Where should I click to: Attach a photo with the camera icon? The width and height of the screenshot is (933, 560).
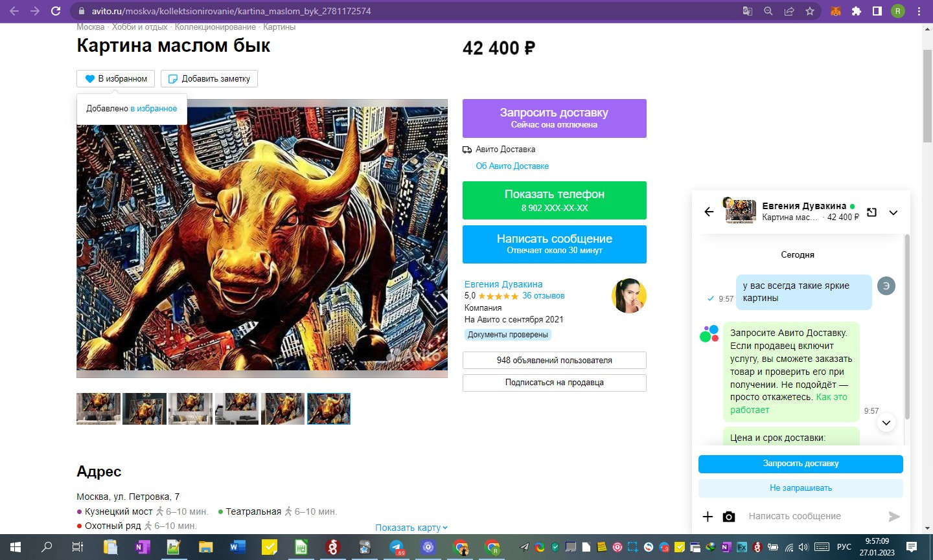(729, 516)
